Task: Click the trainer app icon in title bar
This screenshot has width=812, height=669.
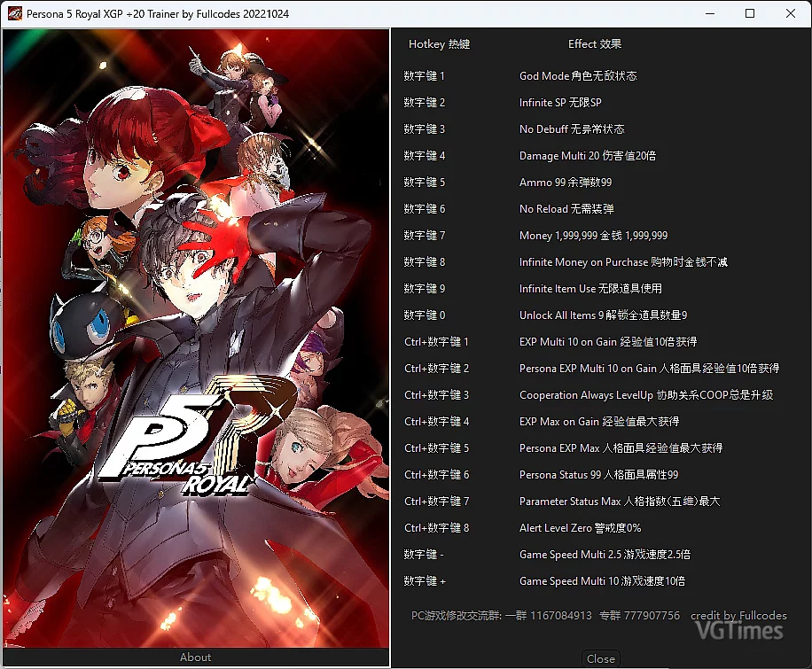Action: click(x=14, y=13)
